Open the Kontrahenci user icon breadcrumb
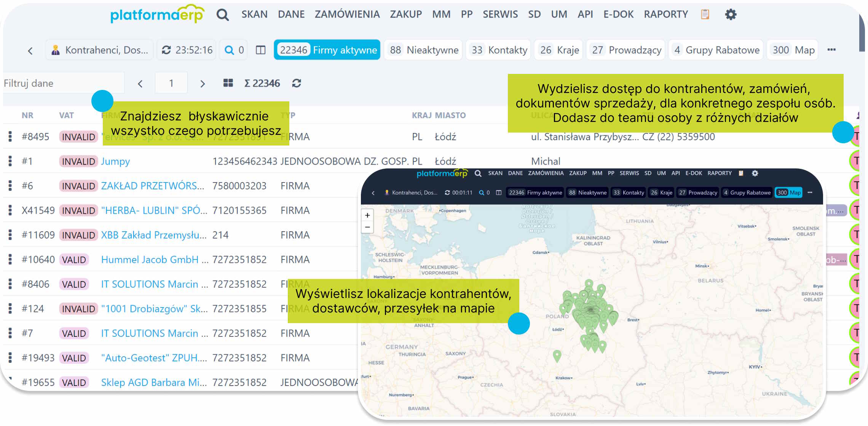Image resolution: width=868 pixels, height=426 pixels. point(56,49)
